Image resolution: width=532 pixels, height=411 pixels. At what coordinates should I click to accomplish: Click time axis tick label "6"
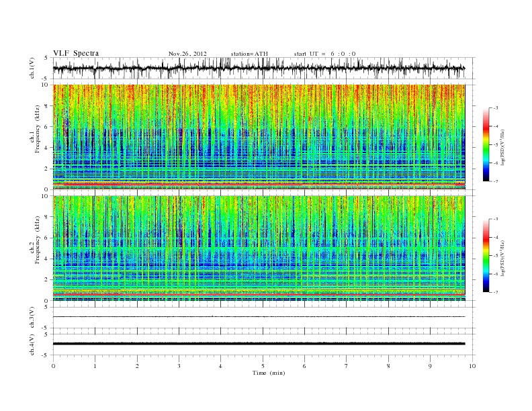(x=305, y=366)
